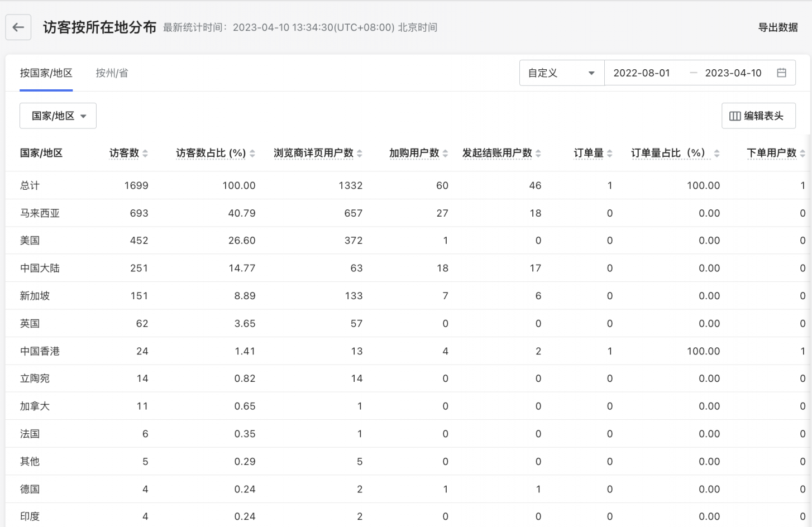
Task: Click the start date field 2022-08-01
Action: [x=642, y=73]
